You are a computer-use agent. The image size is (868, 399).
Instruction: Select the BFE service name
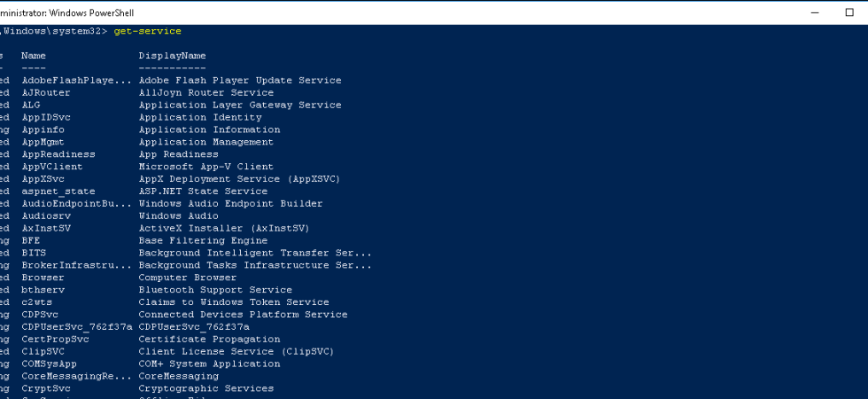coord(30,240)
